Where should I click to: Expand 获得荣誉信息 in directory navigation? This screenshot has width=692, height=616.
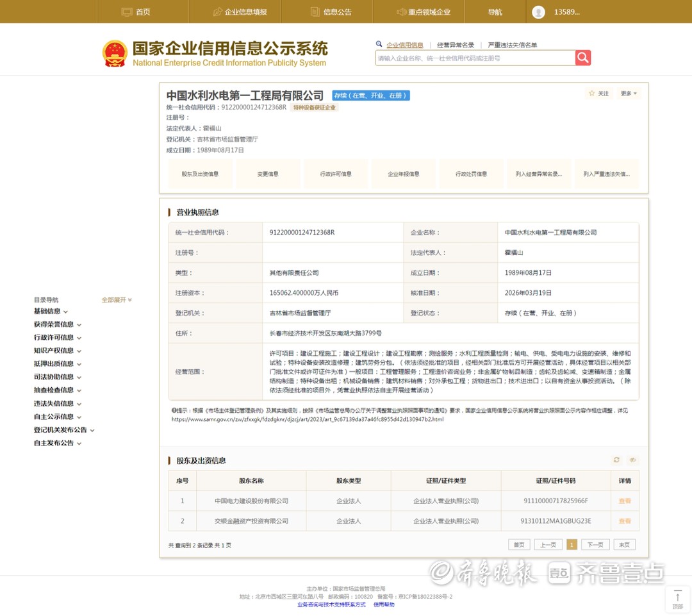click(x=58, y=324)
